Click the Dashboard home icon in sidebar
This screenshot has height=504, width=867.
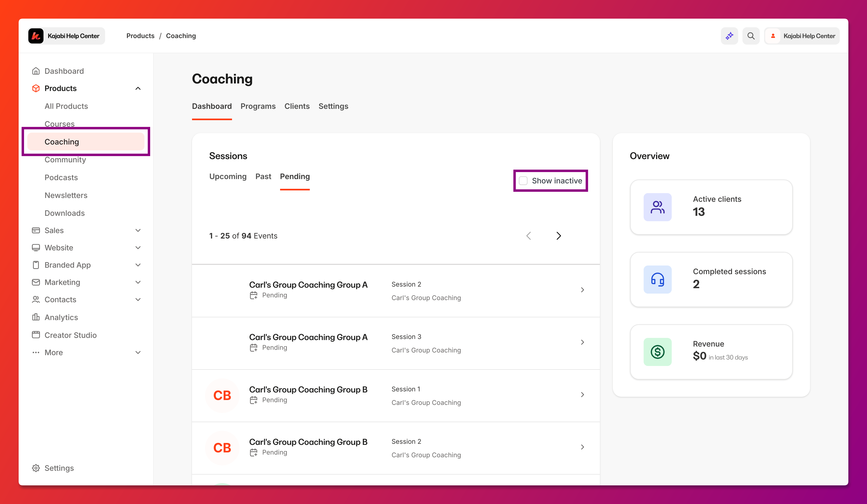(x=36, y=71)
